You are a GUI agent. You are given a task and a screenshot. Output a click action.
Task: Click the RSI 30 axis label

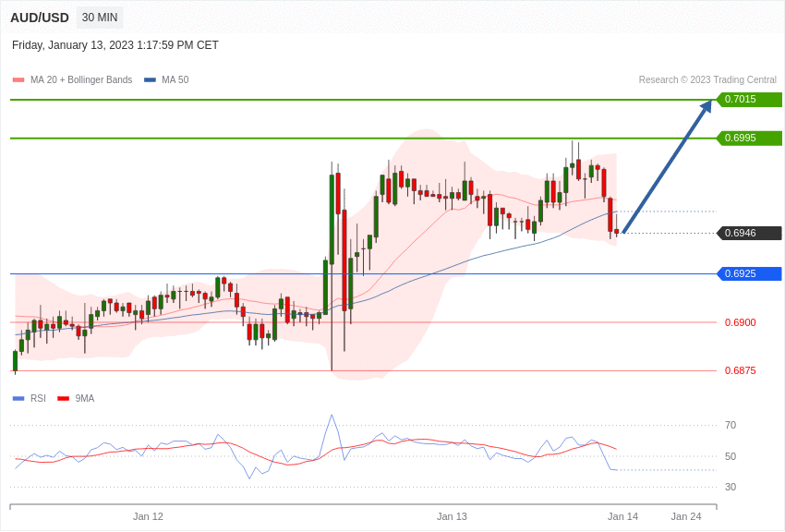click(731, 487)
